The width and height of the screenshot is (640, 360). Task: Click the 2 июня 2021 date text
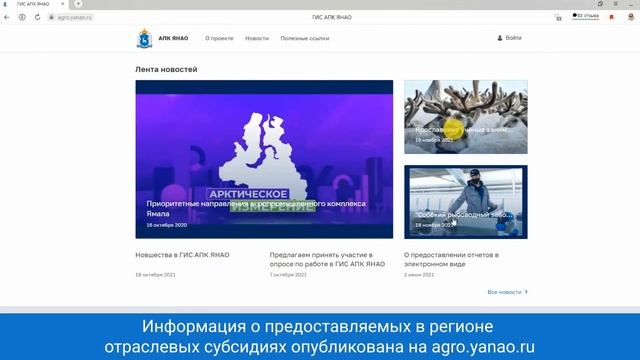click(419, 275)
